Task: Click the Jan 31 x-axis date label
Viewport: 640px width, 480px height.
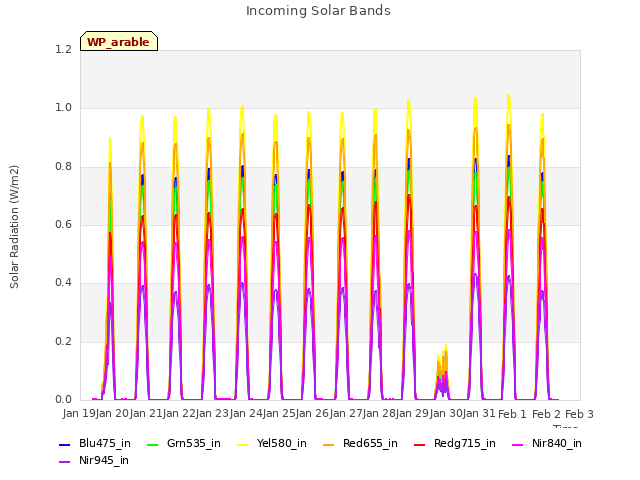Action: (480, 414)
